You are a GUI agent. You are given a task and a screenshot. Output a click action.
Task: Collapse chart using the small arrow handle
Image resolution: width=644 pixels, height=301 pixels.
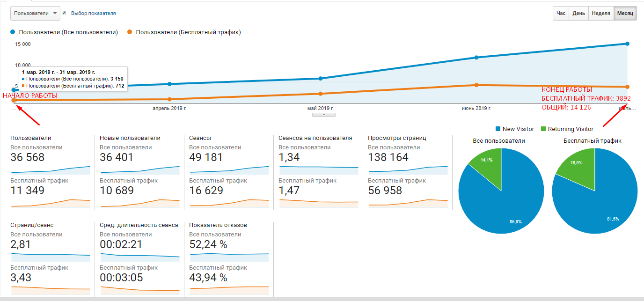324,114
